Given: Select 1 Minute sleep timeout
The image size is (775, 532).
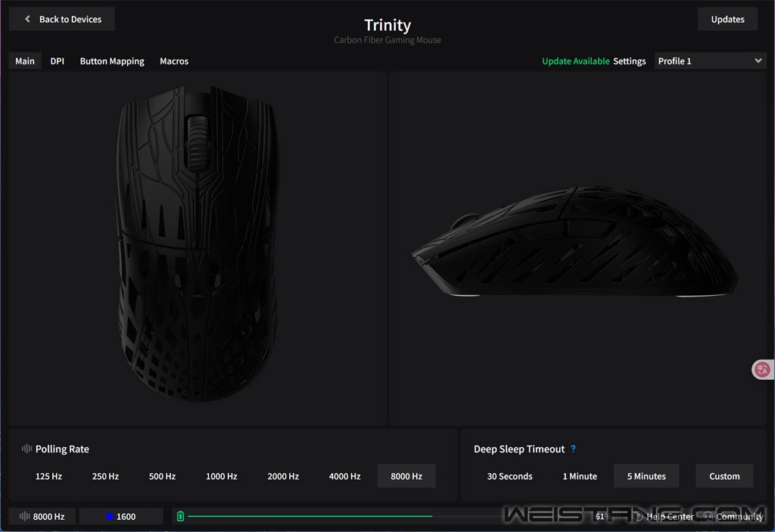Looking at the screenshot, I should pyautogui.click(x=580, y=476).
